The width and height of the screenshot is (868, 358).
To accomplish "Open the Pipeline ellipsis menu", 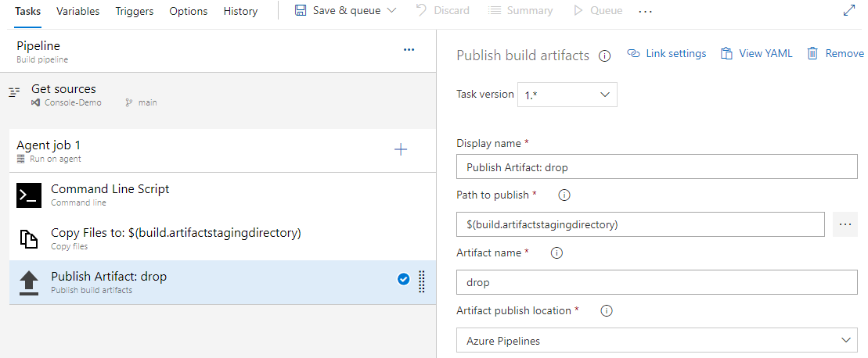I will point(409,50).
